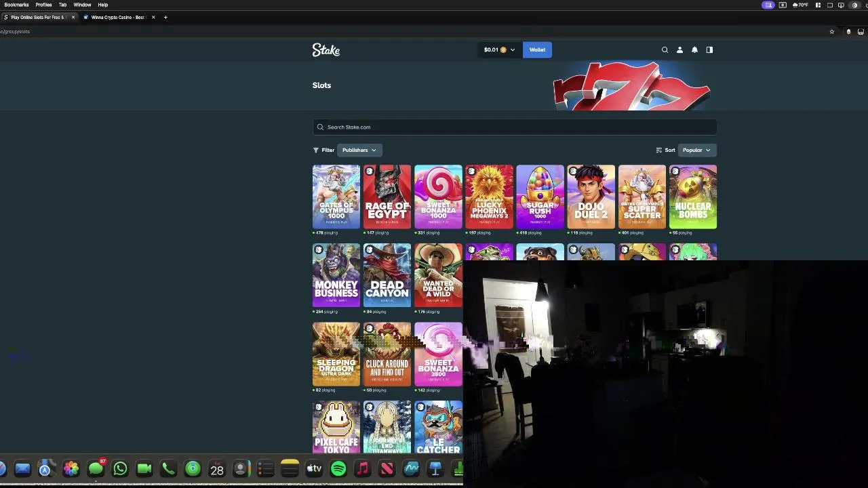Viewport: 868px width, 488px height.
Task: Open Spotify from the Dock
Action: [338, 468]
